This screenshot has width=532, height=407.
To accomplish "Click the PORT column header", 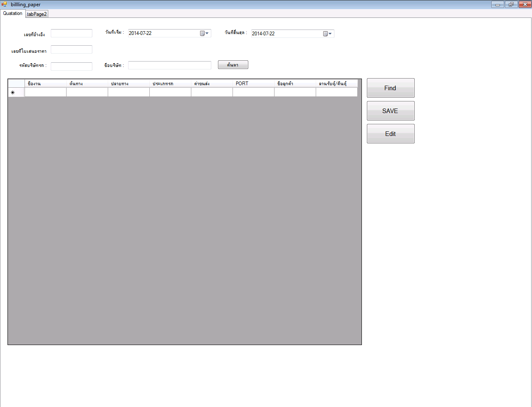I will tap(253, 84).
